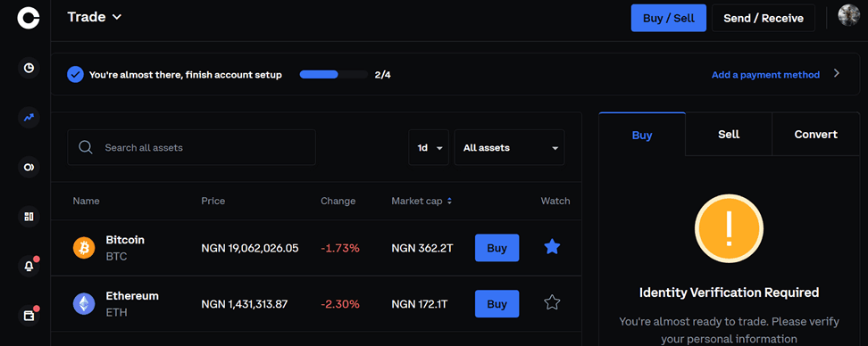
Task: Click the Name column header
Action: [x=86, y=202]
